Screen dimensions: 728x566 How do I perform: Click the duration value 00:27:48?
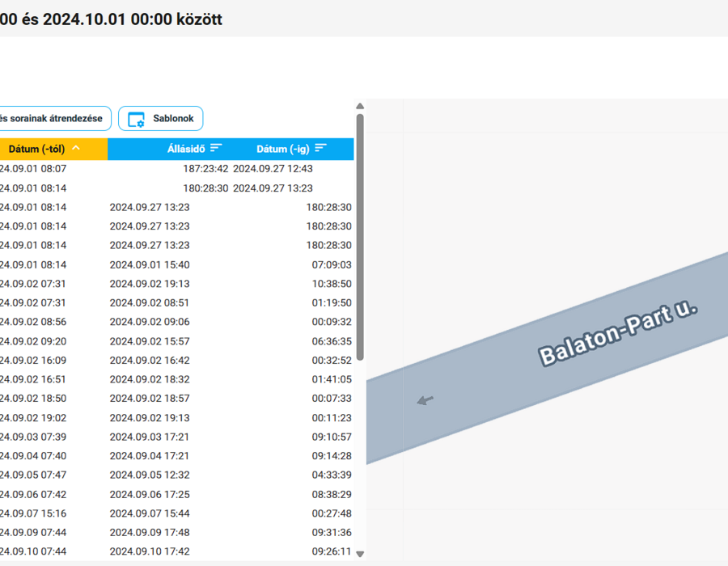(x=332, y=513)
